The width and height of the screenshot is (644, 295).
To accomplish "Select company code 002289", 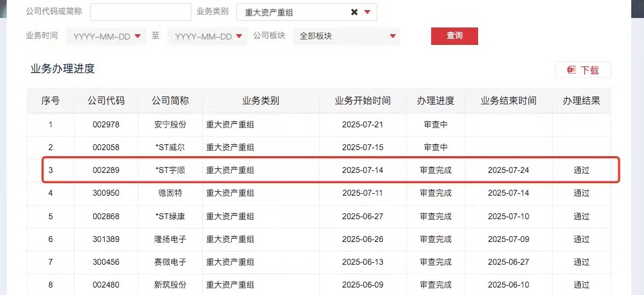I will [106, 170].
